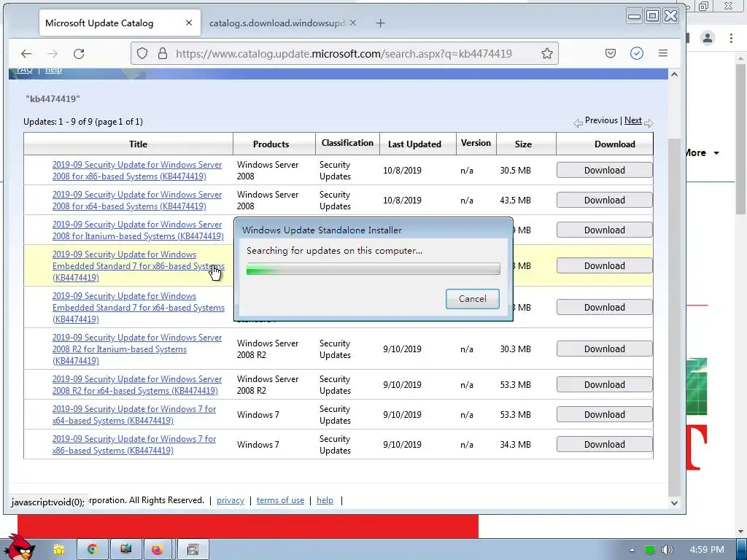Screen dimensions: 747x560
Task: Download Windows Server 2008 x86 update
Action: pyautogui.click(x=605, y=170)
